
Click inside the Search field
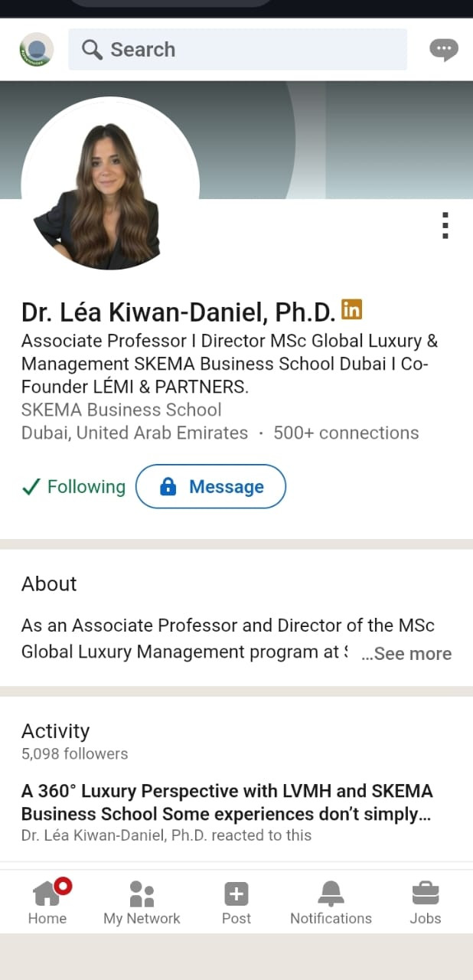(253, 50)
